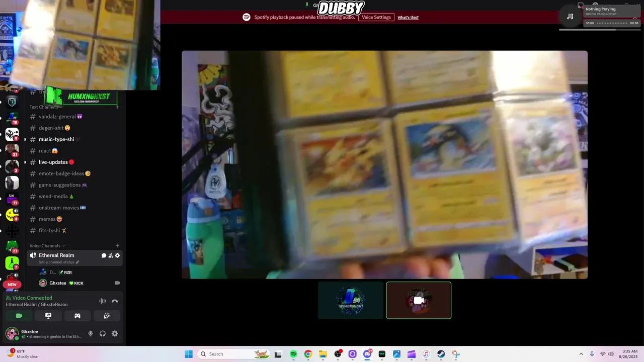Open noise suppression waveform icon
Viewport: 644px width, 362px height.
point(103,301)
